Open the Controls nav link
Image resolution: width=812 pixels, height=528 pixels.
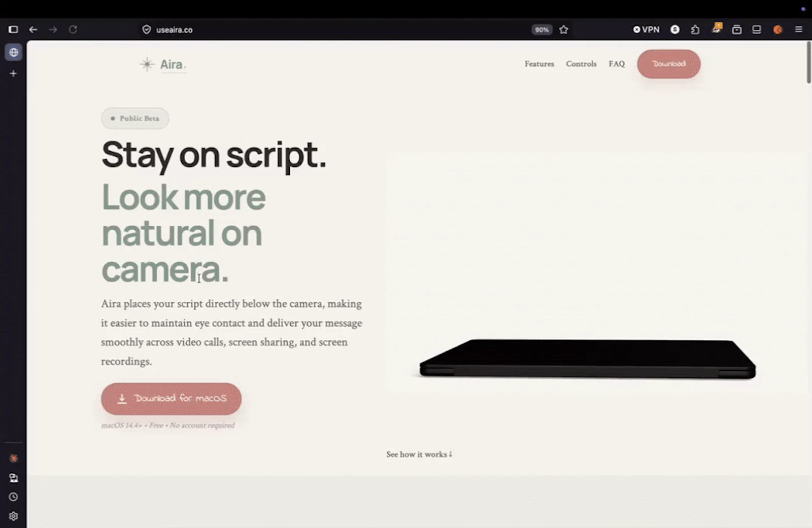581,64
